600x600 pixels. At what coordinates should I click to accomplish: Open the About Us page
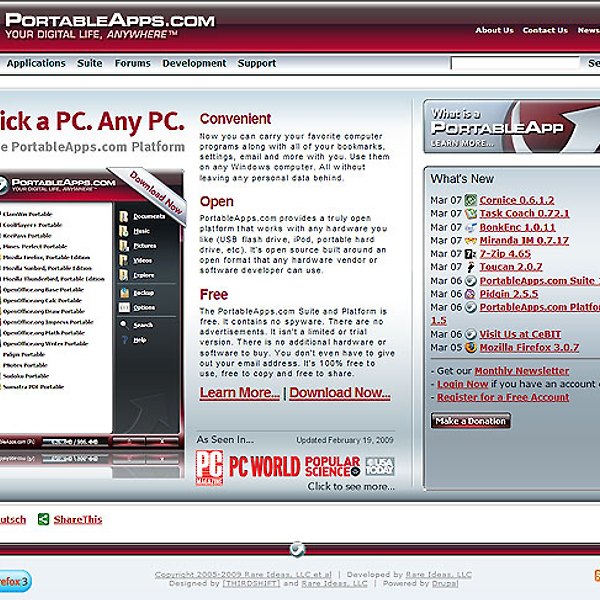click(x=494, y=30)
